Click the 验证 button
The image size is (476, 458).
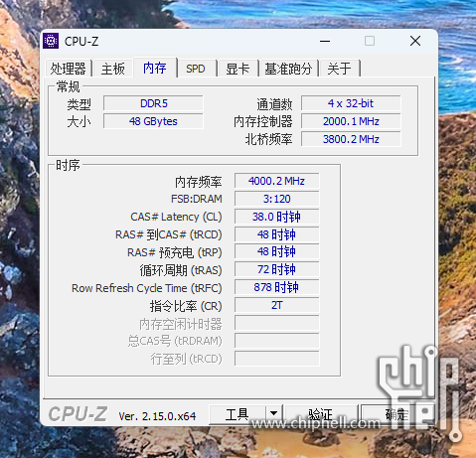coord(321,414)
